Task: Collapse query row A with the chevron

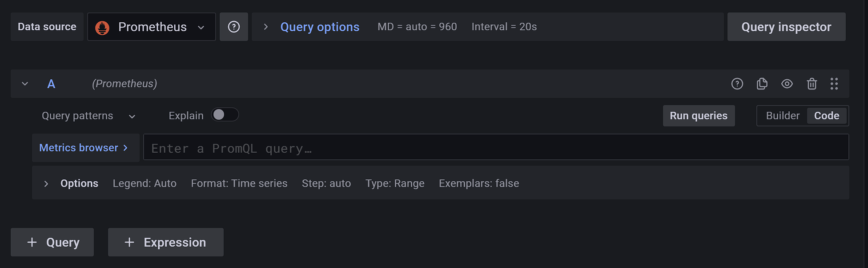Action: tap(25, 84)
